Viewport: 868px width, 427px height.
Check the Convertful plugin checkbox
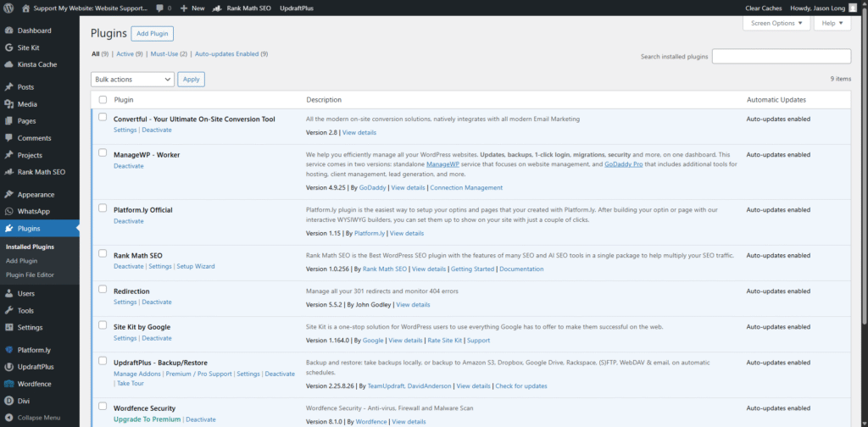pos(103,117)
